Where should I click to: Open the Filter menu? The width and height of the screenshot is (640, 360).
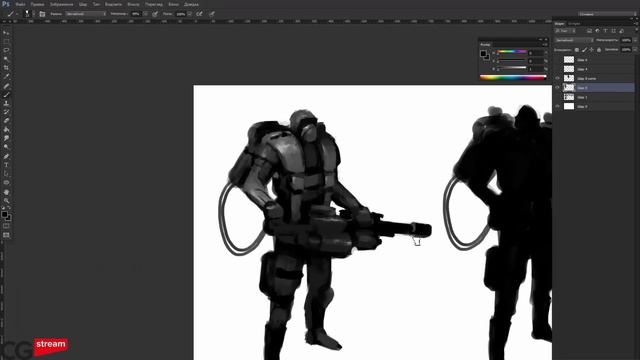[x=133, y=4]
